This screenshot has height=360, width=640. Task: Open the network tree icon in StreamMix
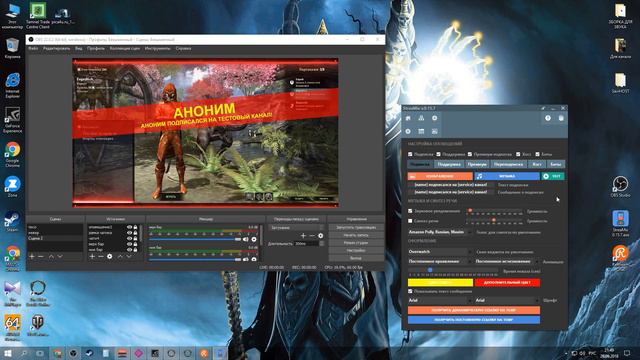point(421,118)
